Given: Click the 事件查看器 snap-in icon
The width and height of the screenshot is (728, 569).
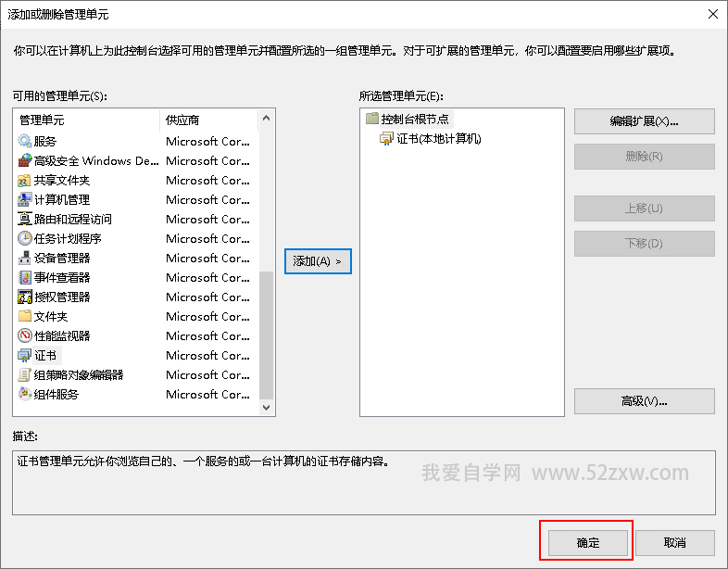Looking at the screenshot, I should point(25,278).
